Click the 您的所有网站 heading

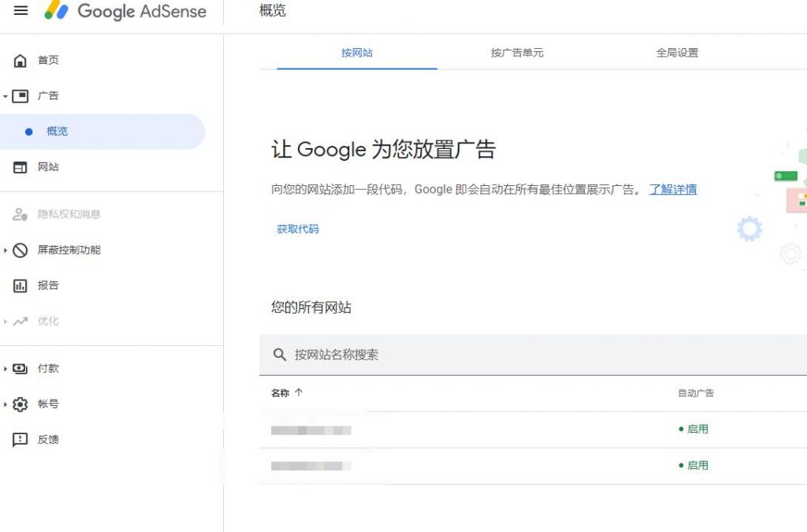coord(311,307)
